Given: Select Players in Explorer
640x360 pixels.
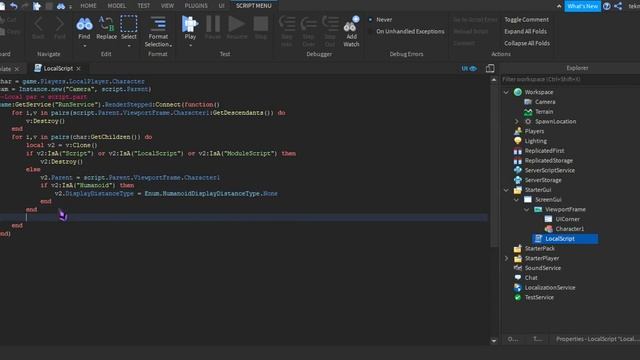Looking at the screenshot, I should (x=534, y=131).
